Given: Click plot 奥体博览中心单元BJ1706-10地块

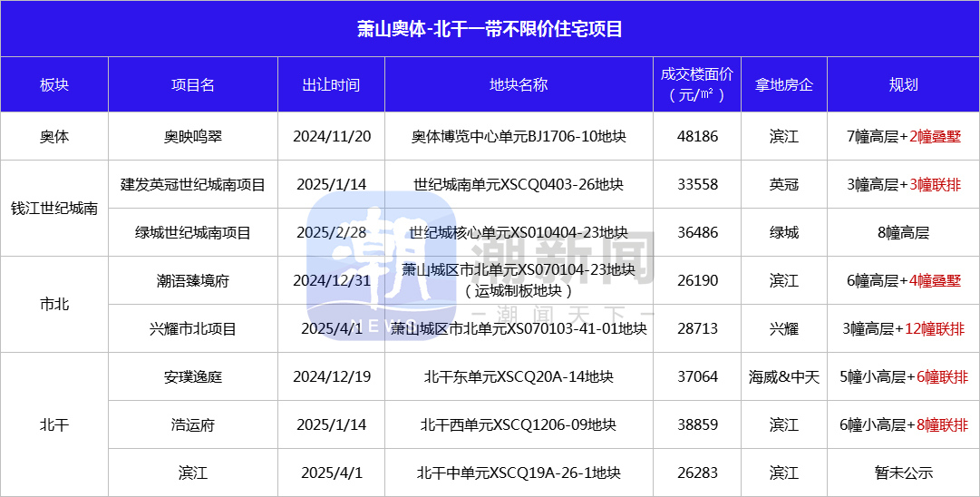Looking at the screenshot, I should [519, 136].
